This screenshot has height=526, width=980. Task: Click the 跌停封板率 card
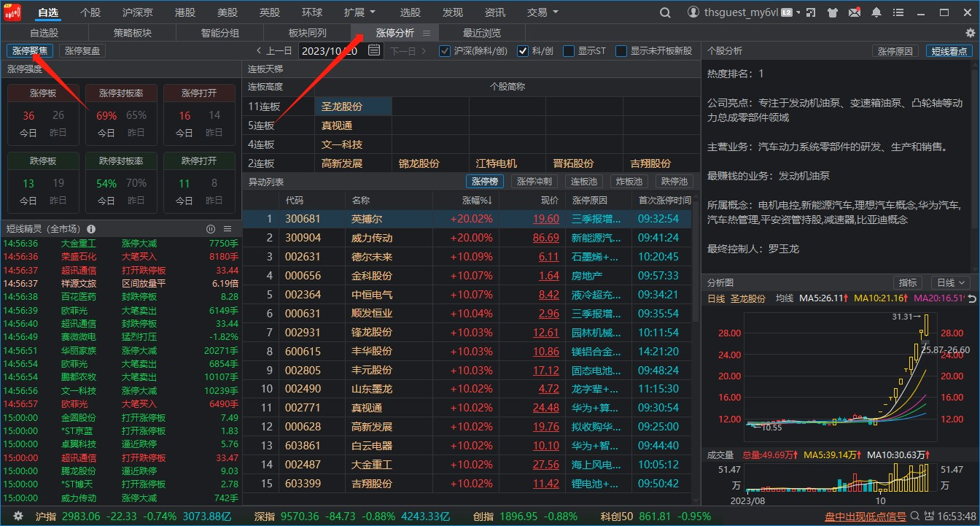[x=121, y=181]
